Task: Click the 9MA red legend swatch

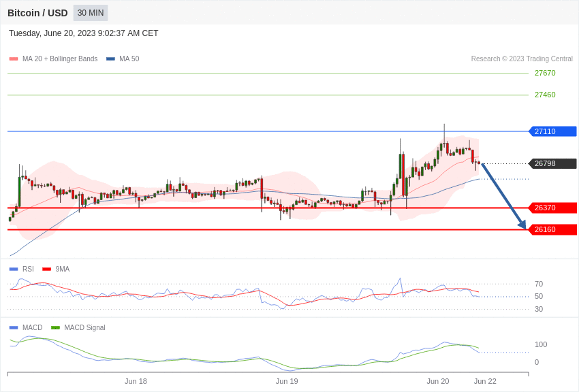Action: coord(47,269)
